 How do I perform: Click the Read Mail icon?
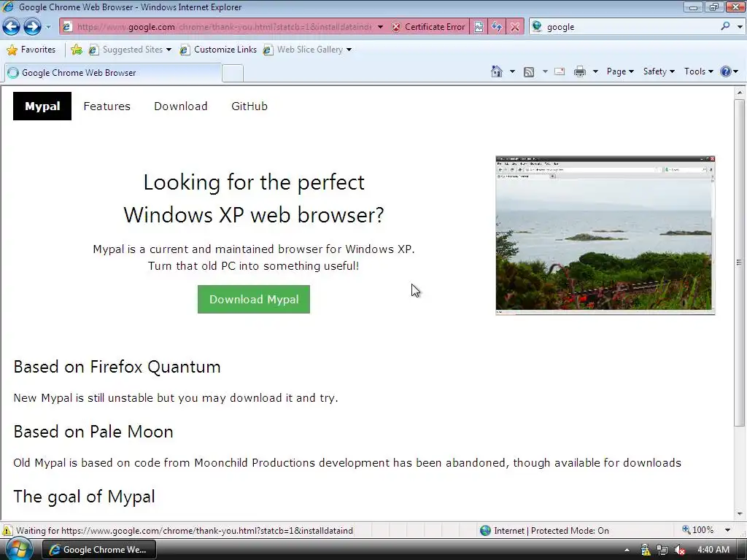coord(560,71)
